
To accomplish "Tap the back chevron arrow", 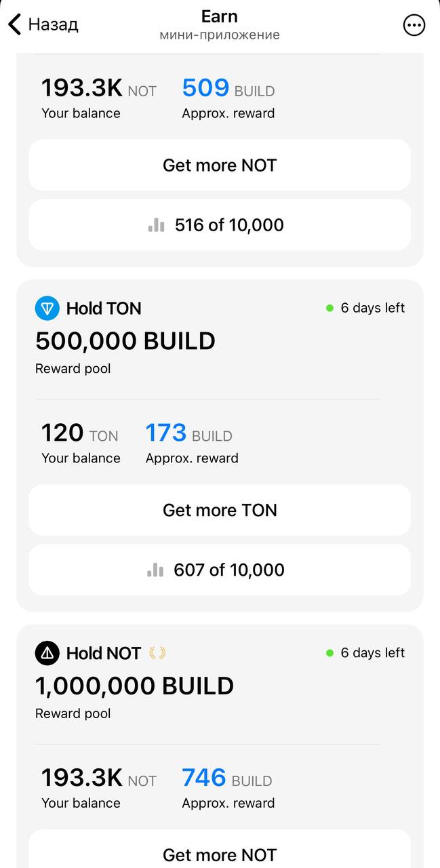I will point(14,25).
